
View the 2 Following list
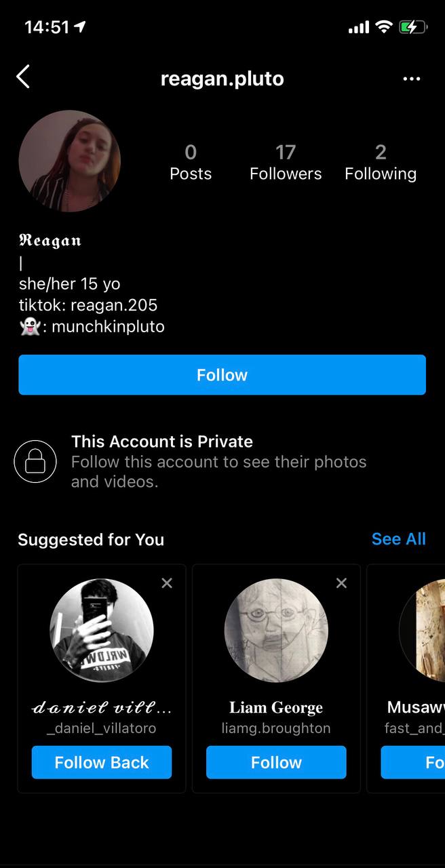[380, 162]
